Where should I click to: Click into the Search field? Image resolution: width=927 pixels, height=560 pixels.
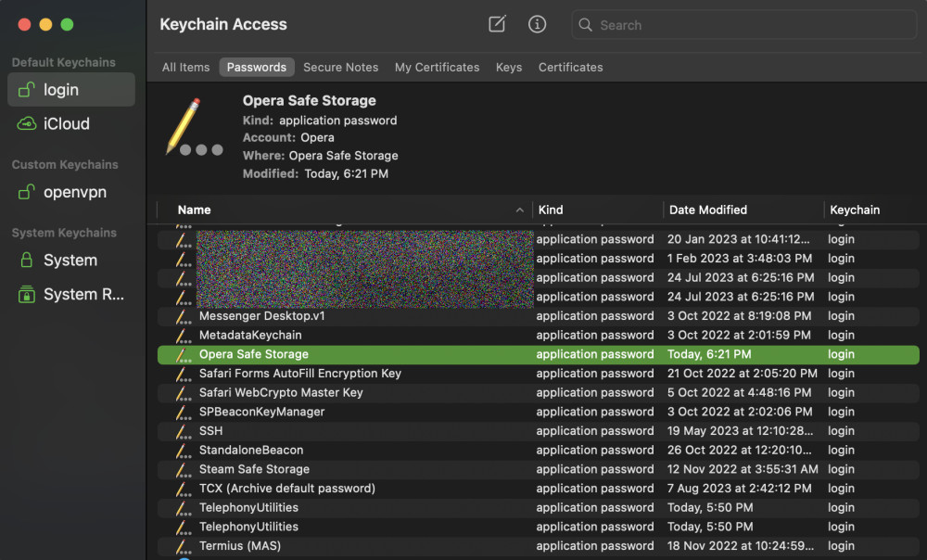(x=743, y=25)
